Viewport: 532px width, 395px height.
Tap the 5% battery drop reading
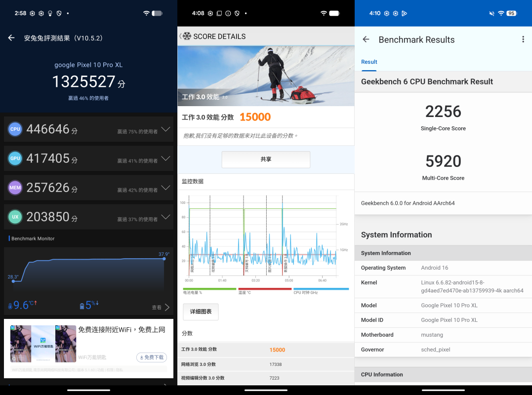(x=89, y=305)
